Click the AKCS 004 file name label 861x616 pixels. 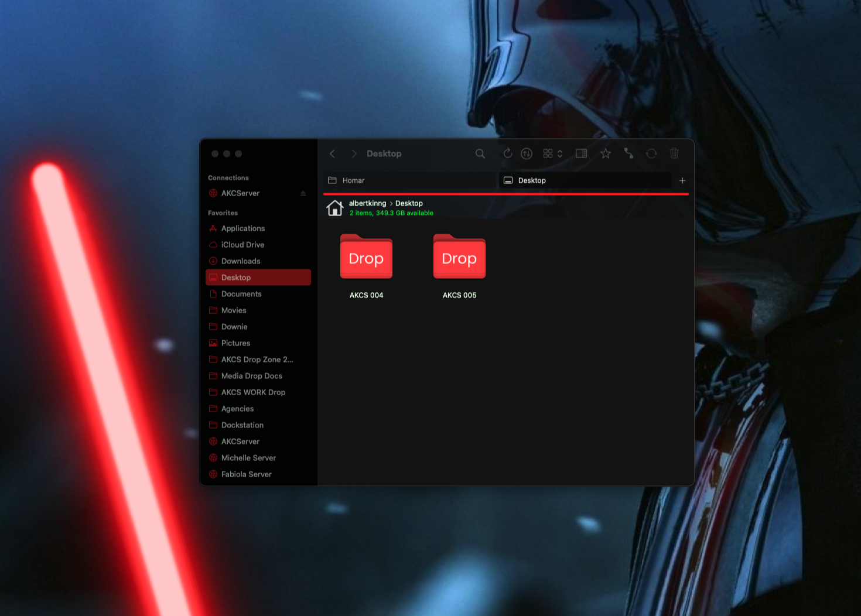tap(367, 295)
